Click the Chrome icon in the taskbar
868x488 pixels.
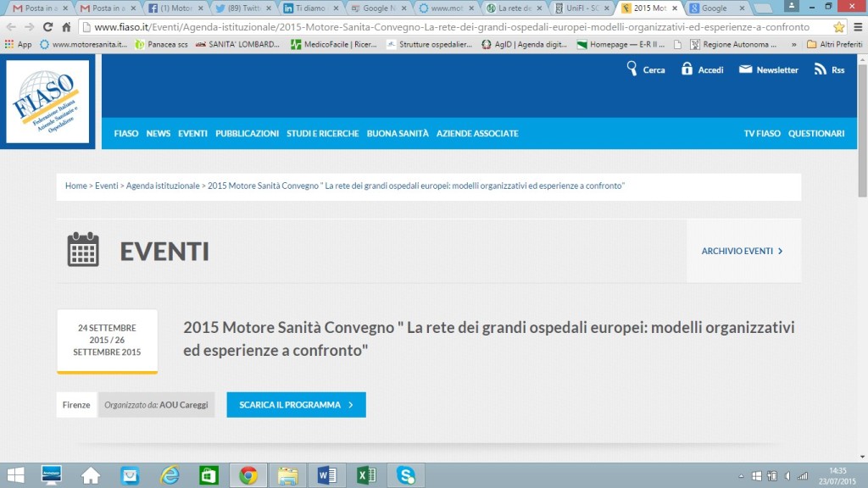[248, 475]
